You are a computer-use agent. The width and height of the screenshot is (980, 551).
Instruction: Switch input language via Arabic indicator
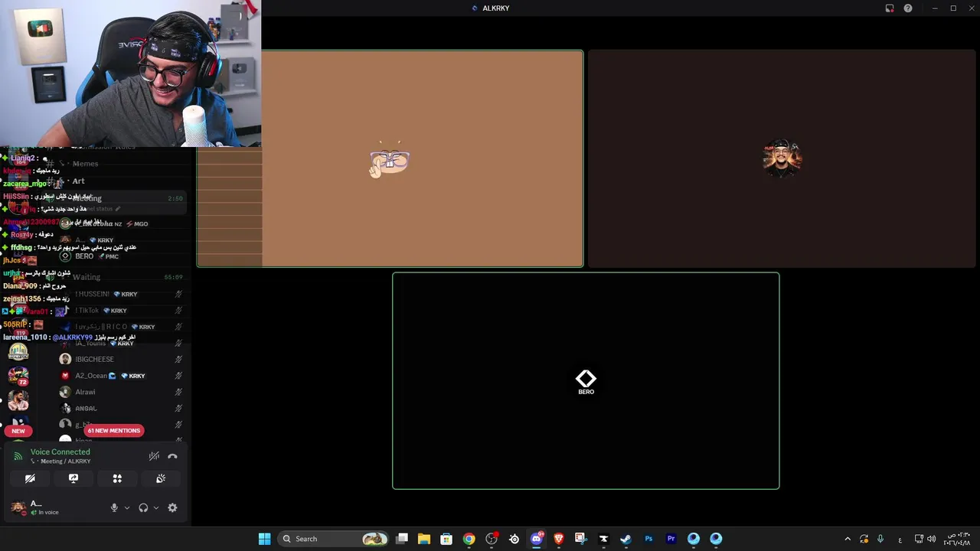[900, 539]
